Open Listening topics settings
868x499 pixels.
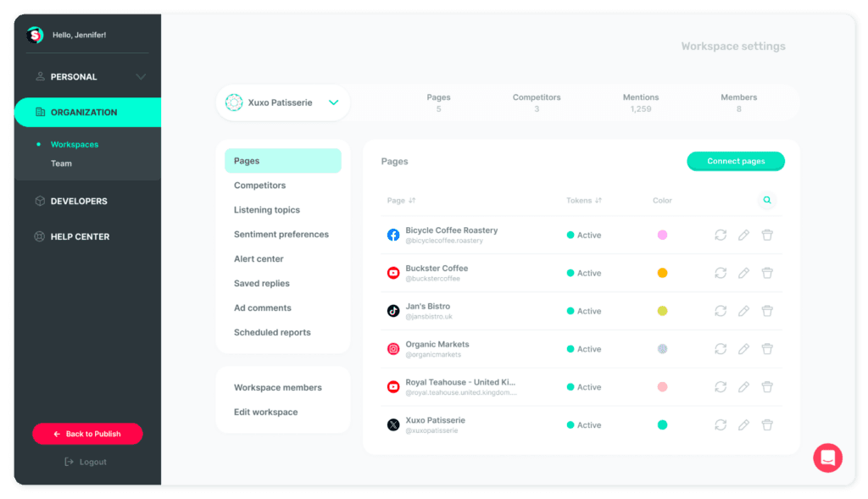267,209
